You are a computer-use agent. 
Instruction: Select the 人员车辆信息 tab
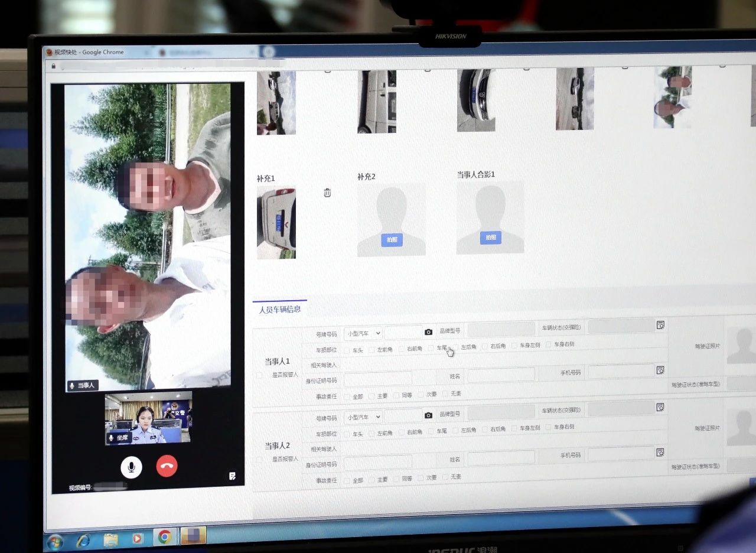280,309
